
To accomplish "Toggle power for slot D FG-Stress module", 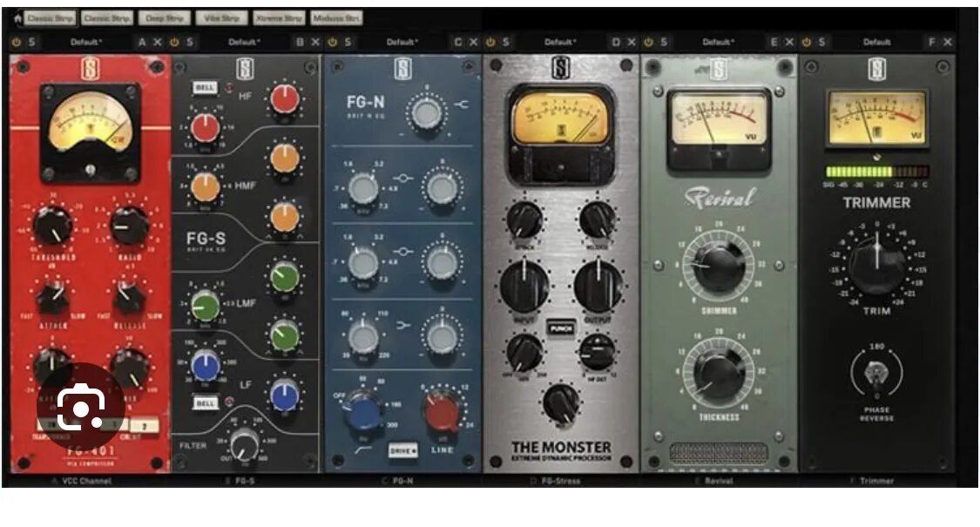I will pos(490,43).
